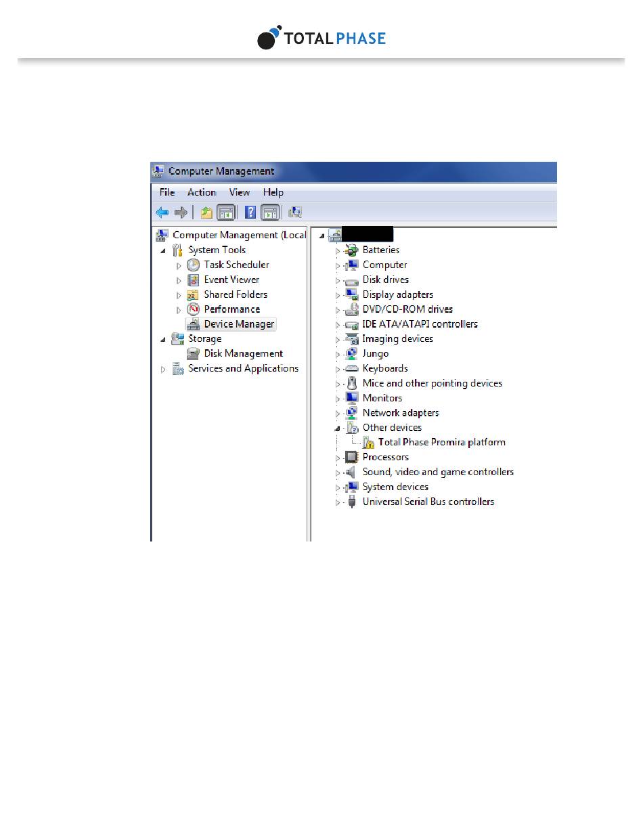The width and height of the screenshot is (643, 840).
Task: Click the Sound, video and game controllers speaker icon
Action: (351, 472)
